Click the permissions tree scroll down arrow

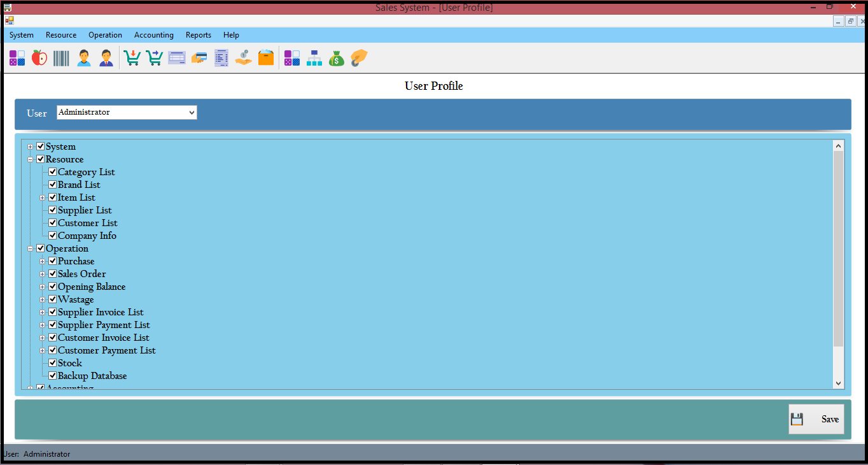point(838,383)
